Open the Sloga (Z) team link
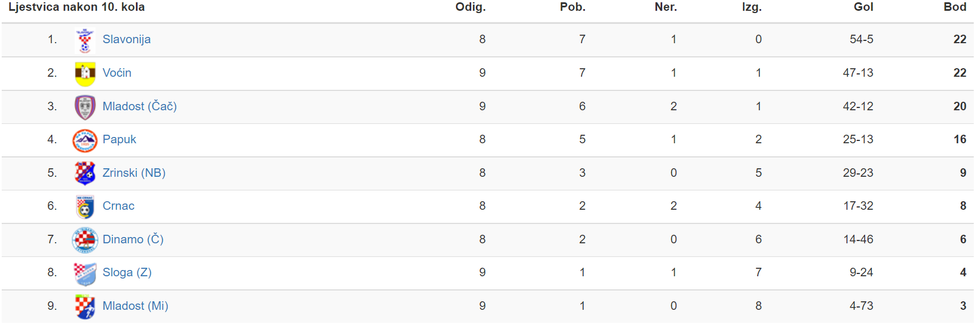 pos(127,272)
